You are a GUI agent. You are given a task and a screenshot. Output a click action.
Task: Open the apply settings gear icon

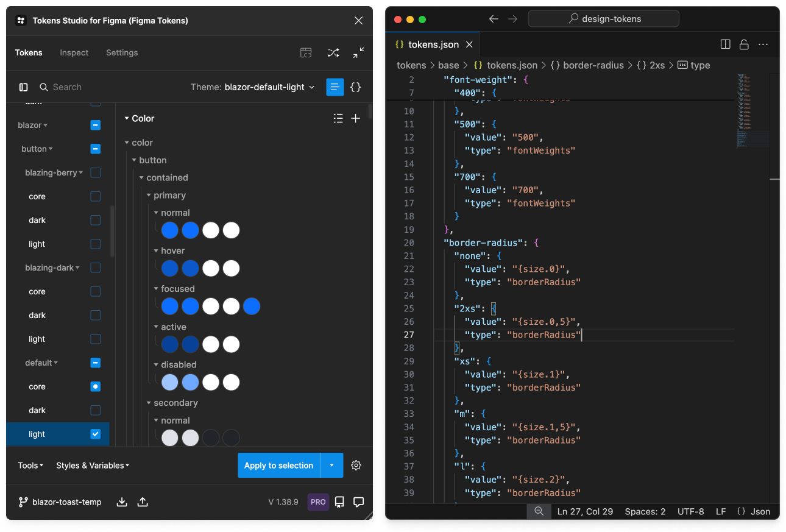point(356,466)
